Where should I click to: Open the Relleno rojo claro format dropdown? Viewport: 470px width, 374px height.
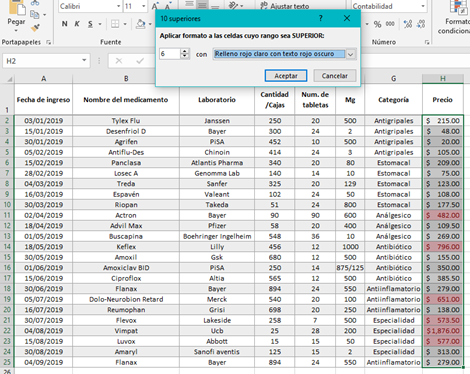pyautogui.click(x=351, y=54)
